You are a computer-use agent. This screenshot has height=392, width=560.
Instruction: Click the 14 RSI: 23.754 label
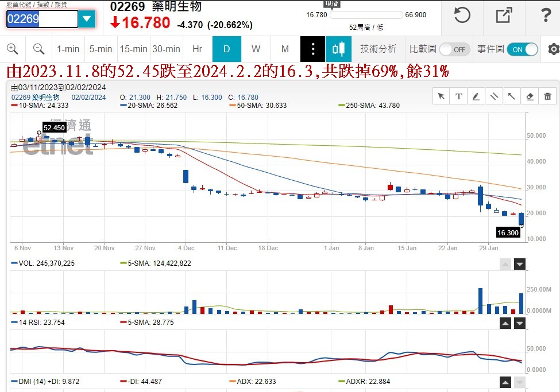38,323
